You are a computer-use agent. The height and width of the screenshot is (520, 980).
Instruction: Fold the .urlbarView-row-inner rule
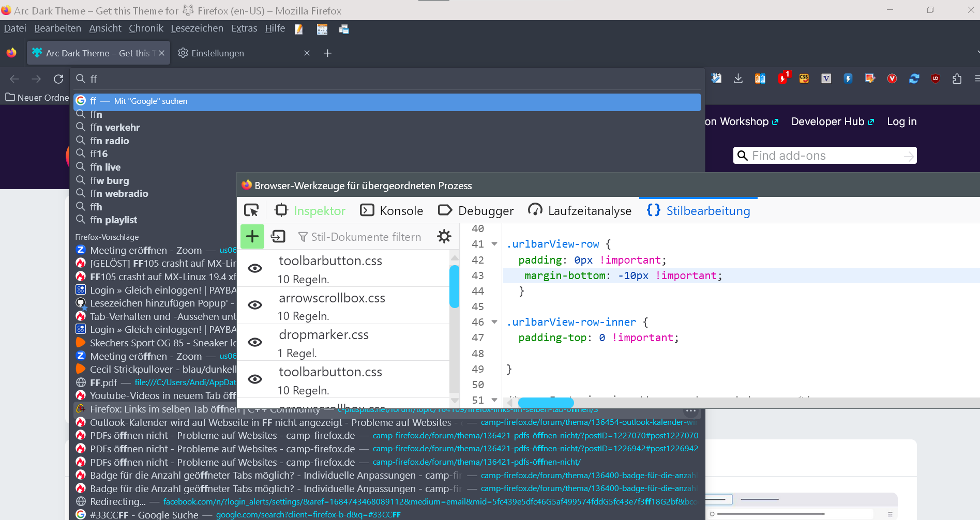coord(494,322)
